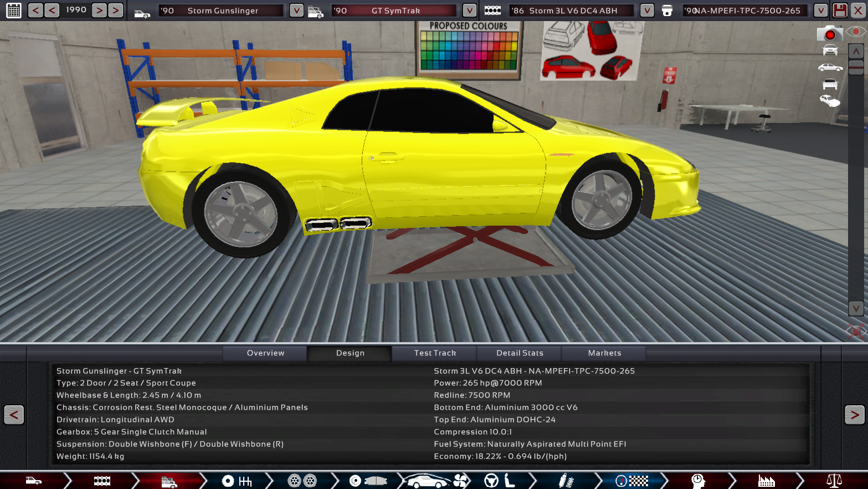Save the design with floppy disk icon
The width and height of the screenshot is (868, 489).
pyautogui.click(x=840, y=11)
